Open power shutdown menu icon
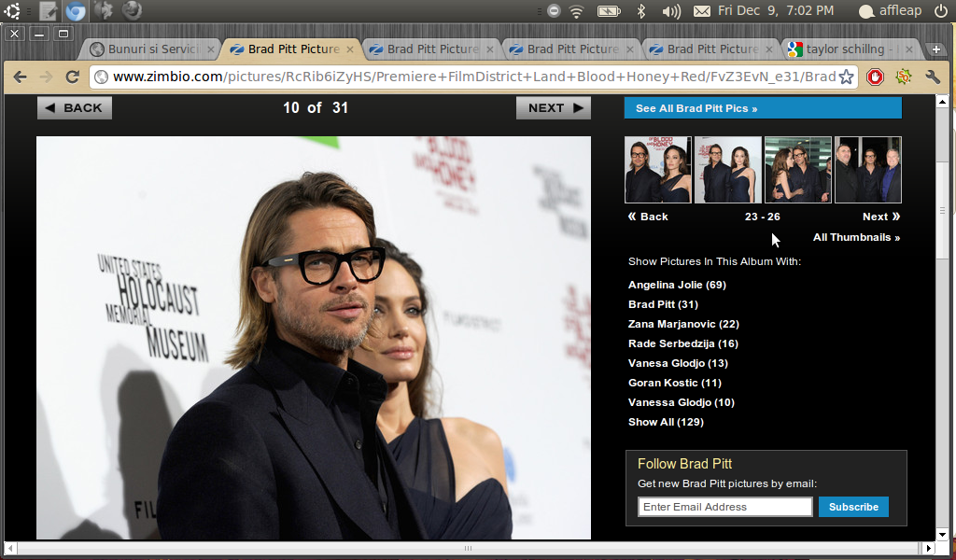The height and width of the screenshot is (560, 956). pos(941,10)
